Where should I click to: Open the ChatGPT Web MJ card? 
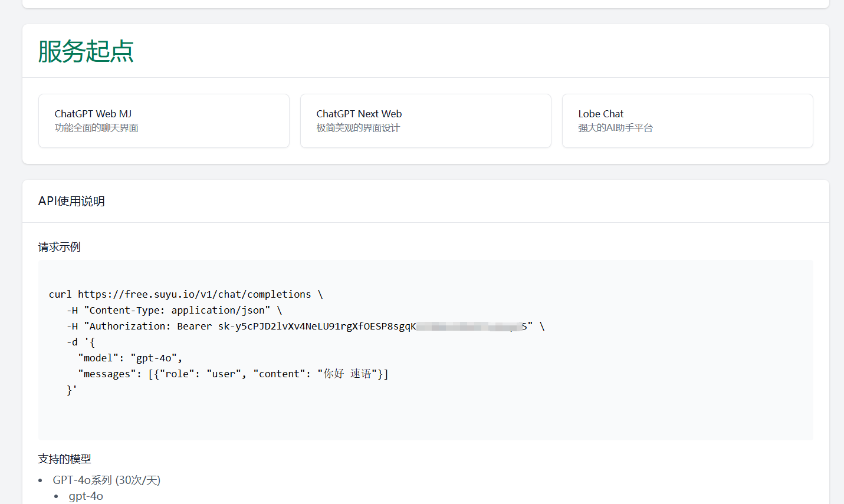[x=164, y=121]
